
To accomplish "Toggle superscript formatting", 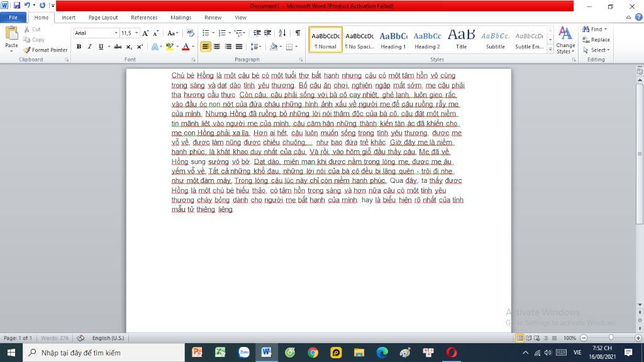I will [140, 47].
